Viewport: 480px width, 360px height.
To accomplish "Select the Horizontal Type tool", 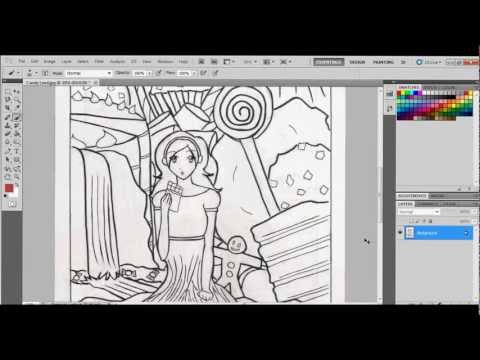I will coord(16,151).
